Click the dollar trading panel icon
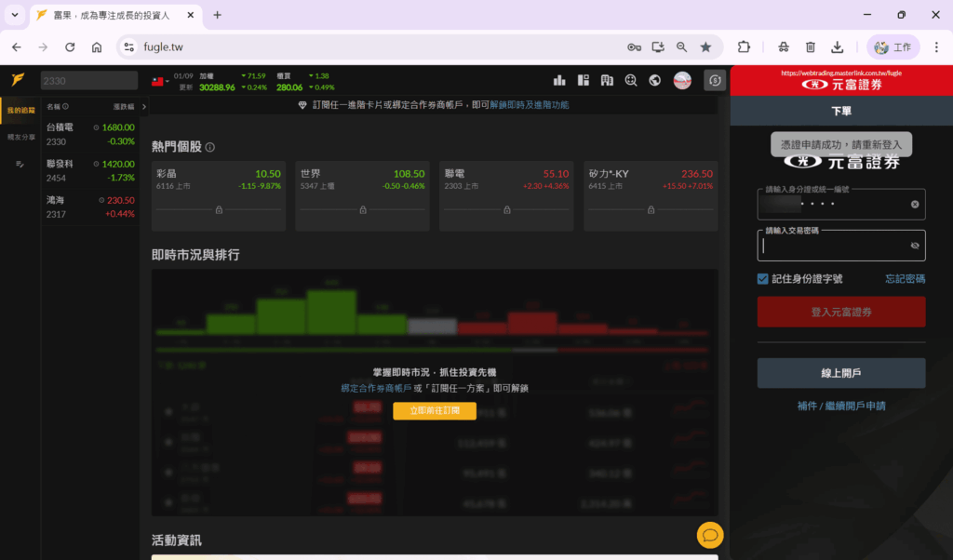 (x=715, y=80)
